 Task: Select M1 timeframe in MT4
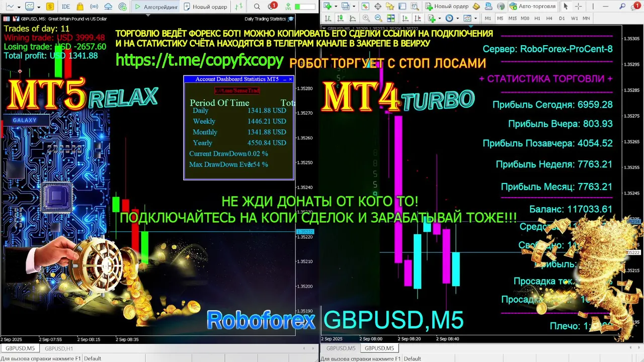[488, 18]
